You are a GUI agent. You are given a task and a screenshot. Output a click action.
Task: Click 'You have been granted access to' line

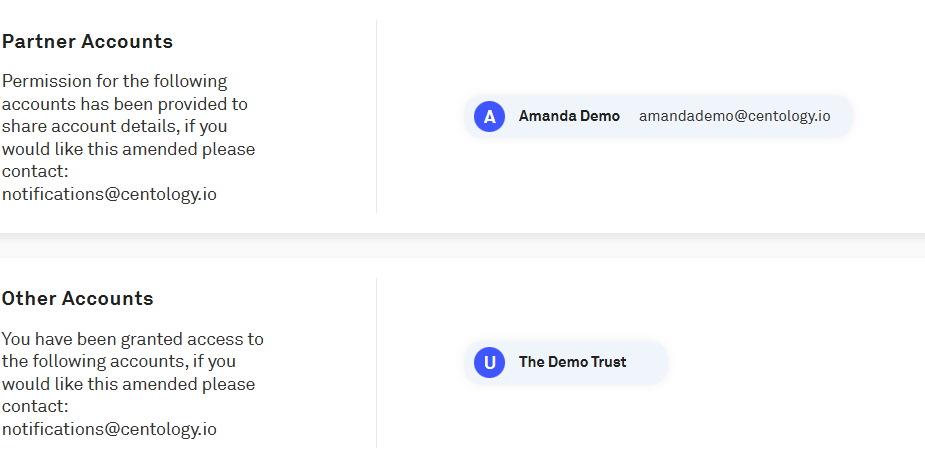click(132, 339)
